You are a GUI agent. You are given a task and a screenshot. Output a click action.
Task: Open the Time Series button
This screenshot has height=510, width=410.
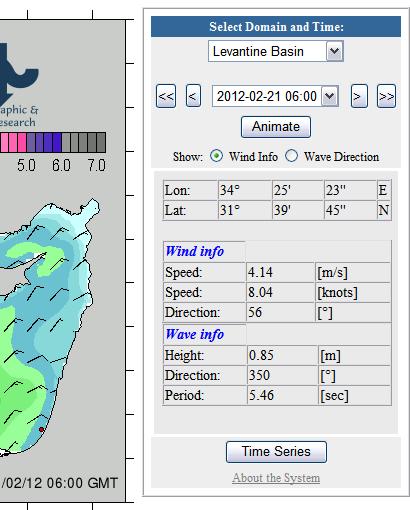(x=276, y=452)
